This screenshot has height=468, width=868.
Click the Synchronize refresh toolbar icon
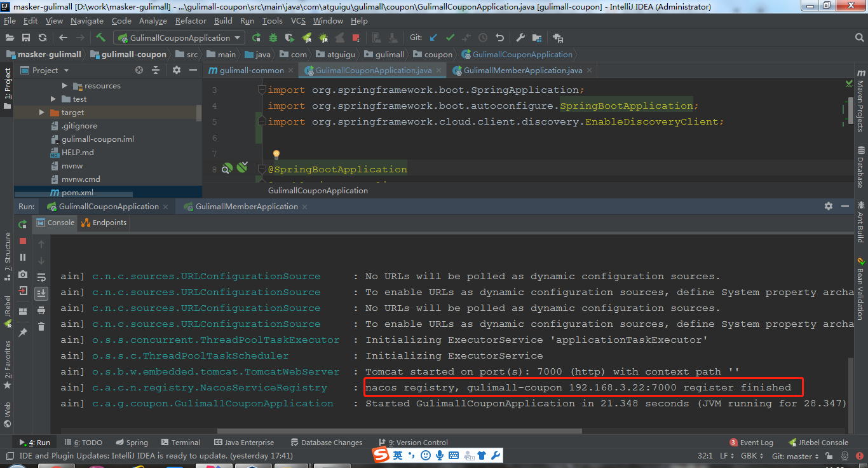[43, 38]
